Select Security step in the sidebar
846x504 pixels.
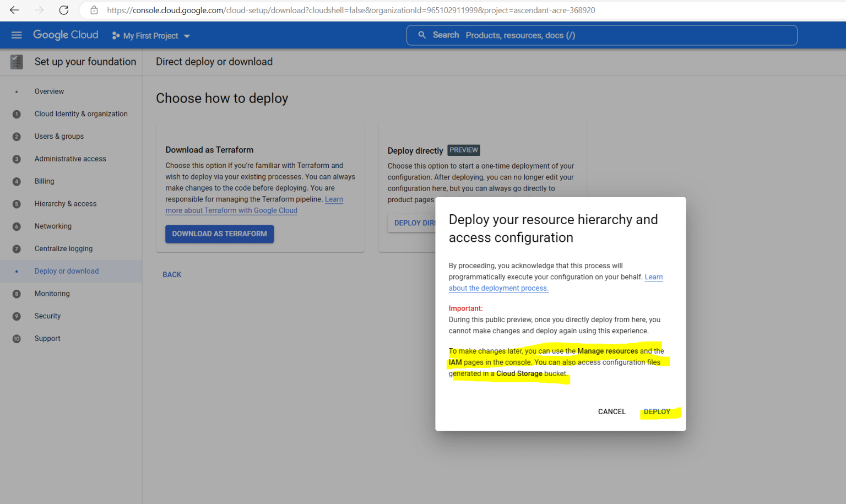47,316
